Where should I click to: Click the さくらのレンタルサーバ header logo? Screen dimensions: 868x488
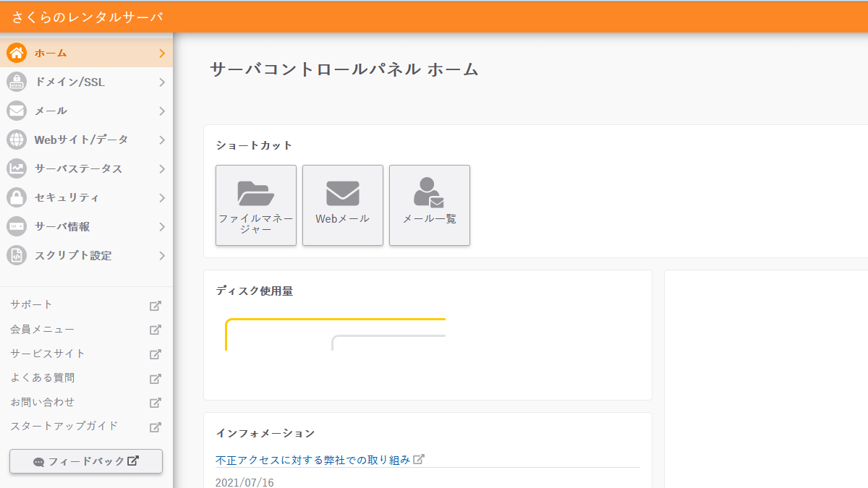pos(87,17)
